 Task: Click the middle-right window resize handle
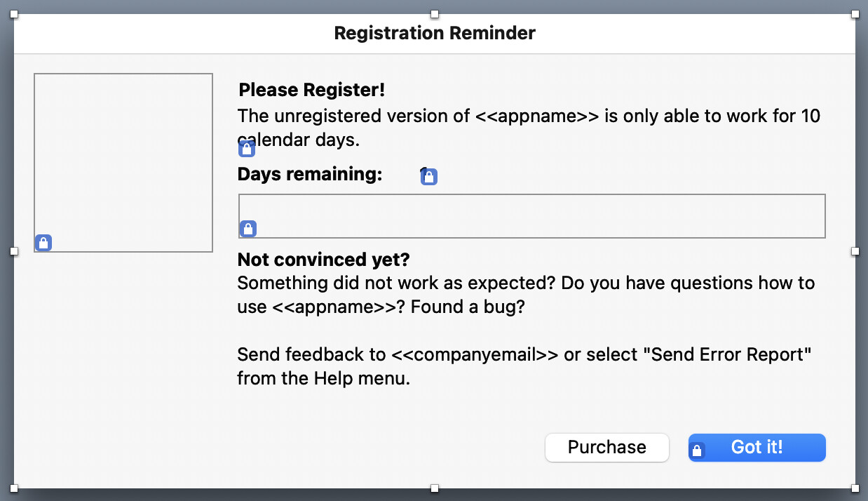(855, 251)
